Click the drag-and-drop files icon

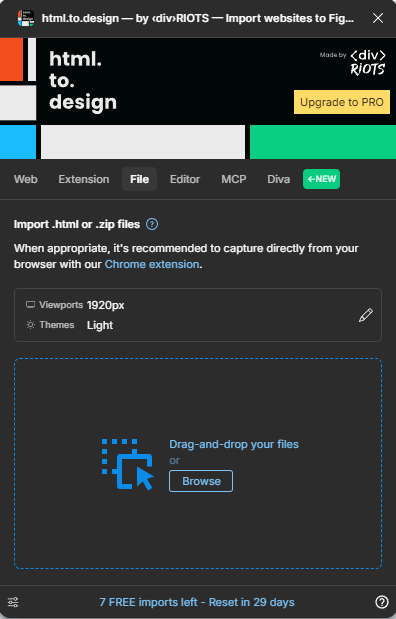pyautogui.click(x=128, y=464)
